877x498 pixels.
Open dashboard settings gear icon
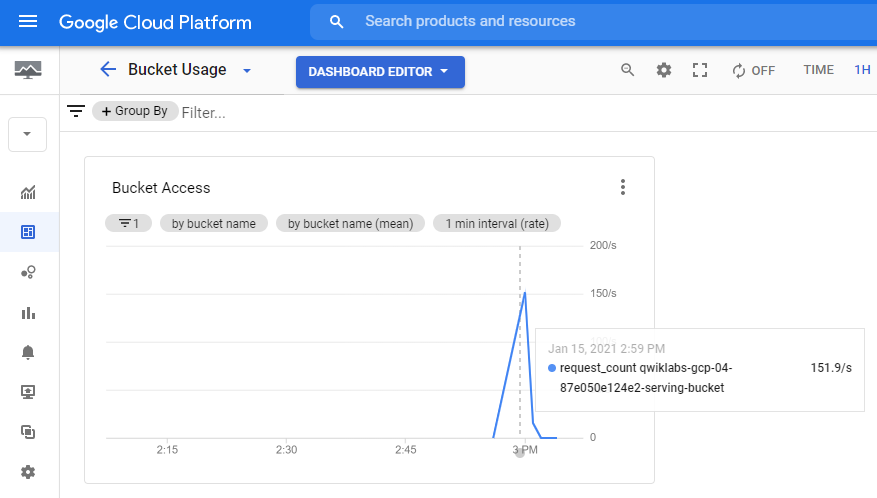click(x=664, y=70)
